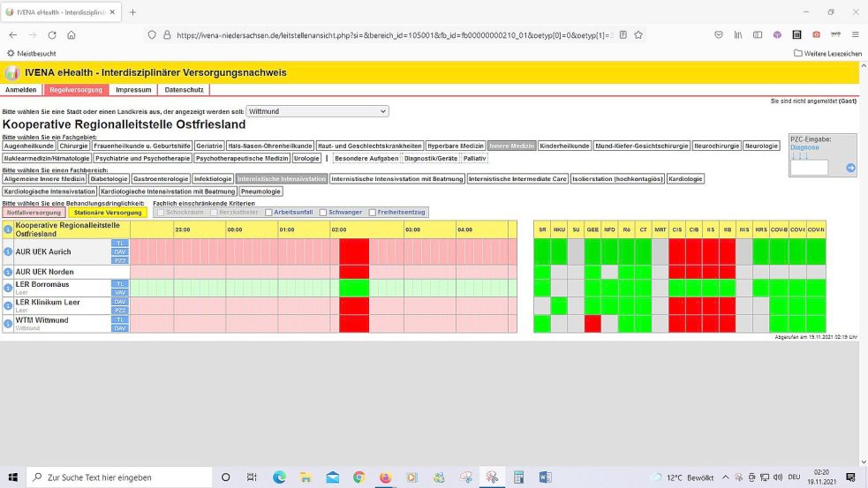Click the PZ2 badge of LER Klinikum Leer
Image resolution: width=868 pixels, height=488 pixels.
tap(120, 311)
